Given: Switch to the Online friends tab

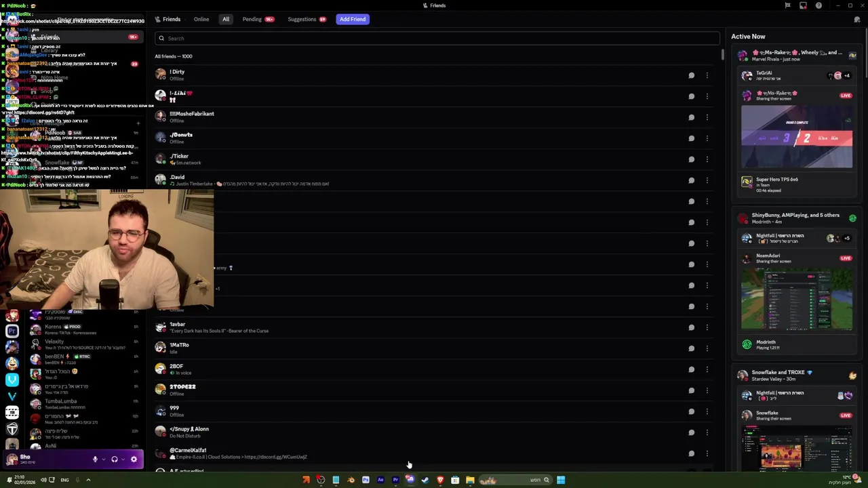Looking at the screenshot, I should click(x=201, y=19).
